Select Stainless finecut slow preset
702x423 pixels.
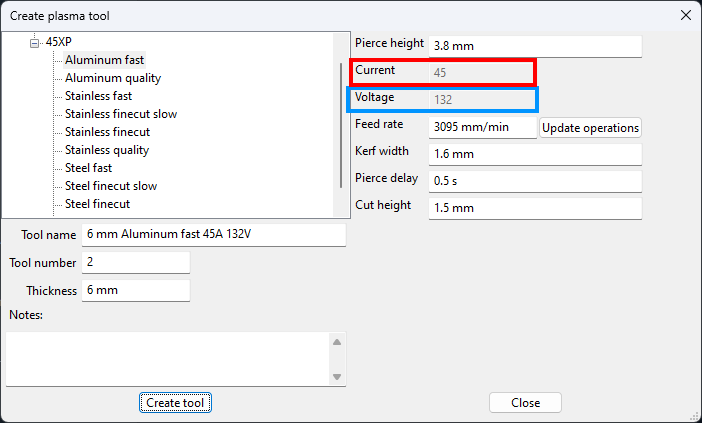120,114
